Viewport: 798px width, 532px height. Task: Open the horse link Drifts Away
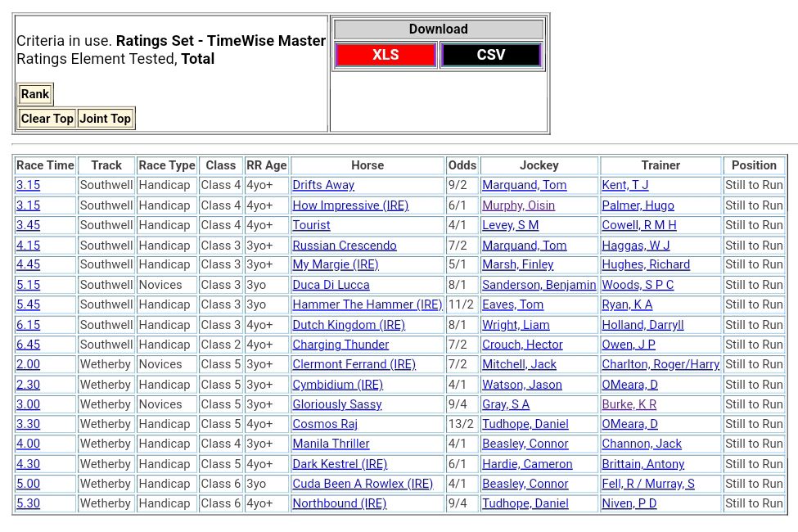323,185
